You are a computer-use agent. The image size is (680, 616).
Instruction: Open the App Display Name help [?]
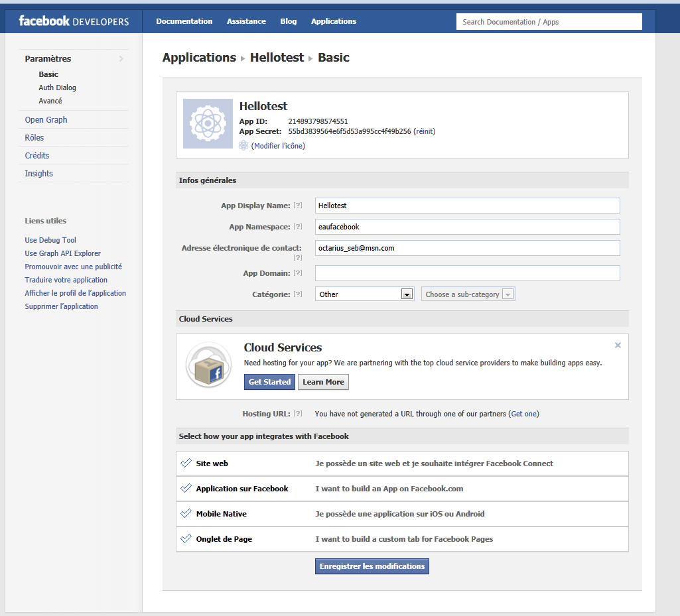click(x=297, y=205)
